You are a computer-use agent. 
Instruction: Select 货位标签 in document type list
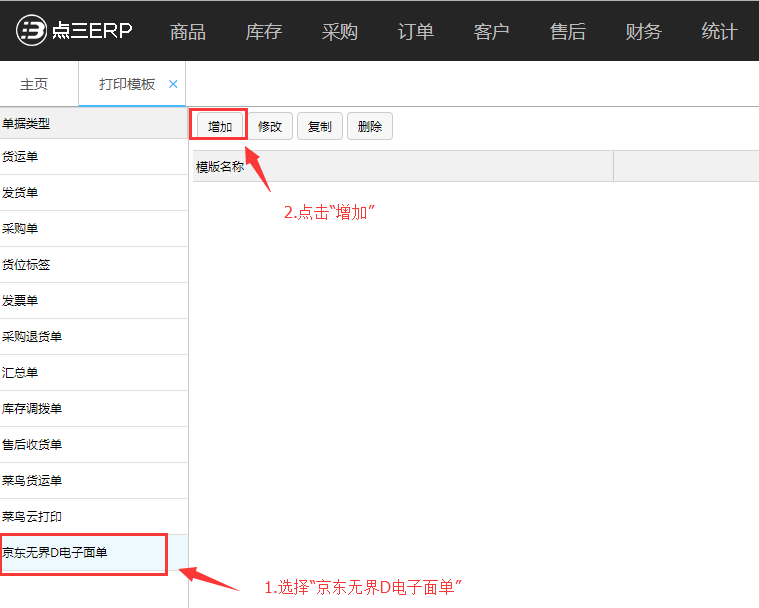[x=94, y=265]
